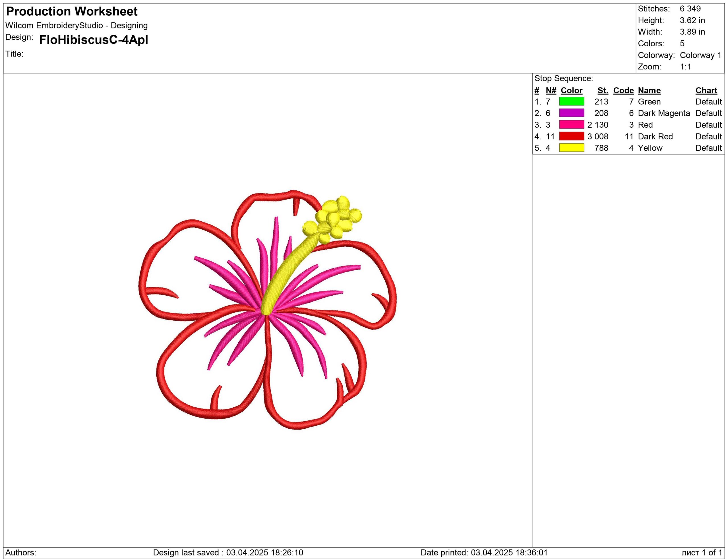
Task: Click the Stitches count value 6 349
Action: pyautogui.click(x=690, y=9)
